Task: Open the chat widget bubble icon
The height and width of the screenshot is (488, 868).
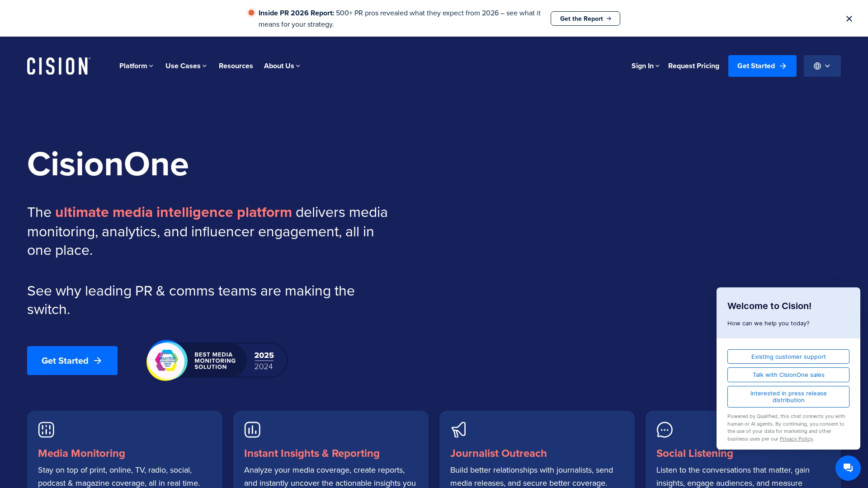Action: click(x=848, y=468)
